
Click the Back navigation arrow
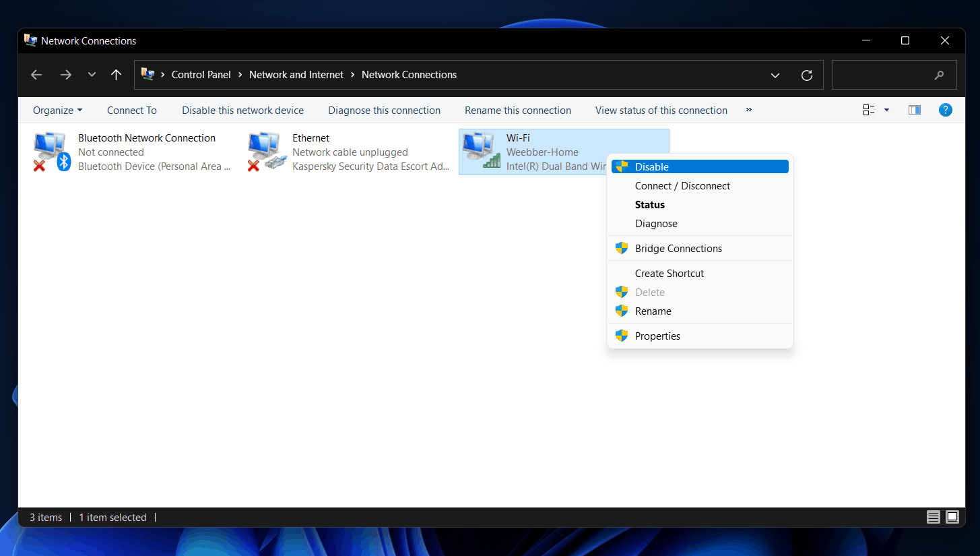(x=36, y=75)
